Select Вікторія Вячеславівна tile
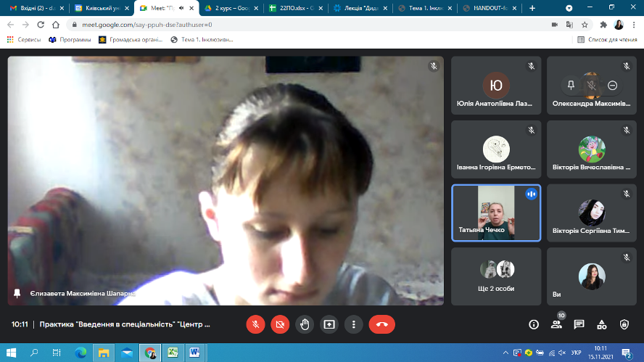 coord(592,149)
